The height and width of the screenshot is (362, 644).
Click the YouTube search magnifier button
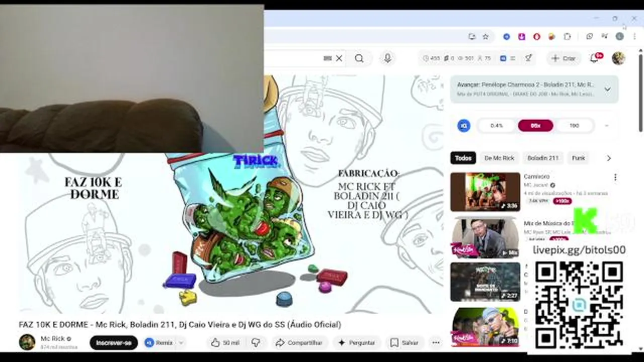(x=359, y=58)
